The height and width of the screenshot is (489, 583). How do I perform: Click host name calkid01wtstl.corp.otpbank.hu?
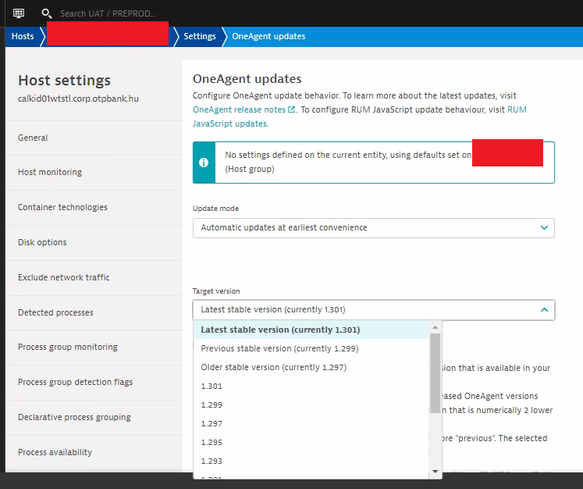tap(78, 99)
